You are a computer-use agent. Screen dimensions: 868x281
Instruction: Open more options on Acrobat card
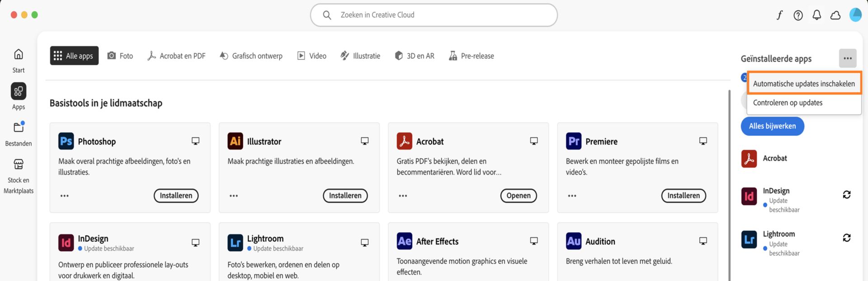point(403,196)
